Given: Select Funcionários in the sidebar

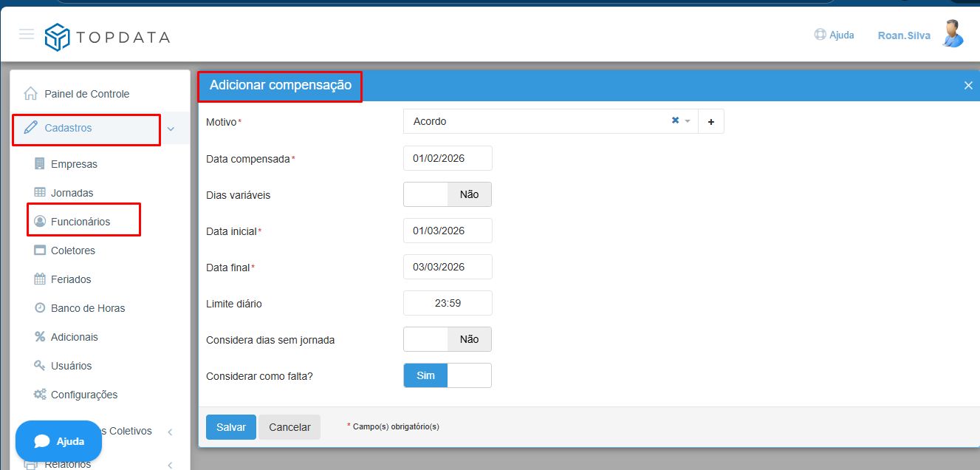Looking at the screenshot, I should (x=80, y=222).
